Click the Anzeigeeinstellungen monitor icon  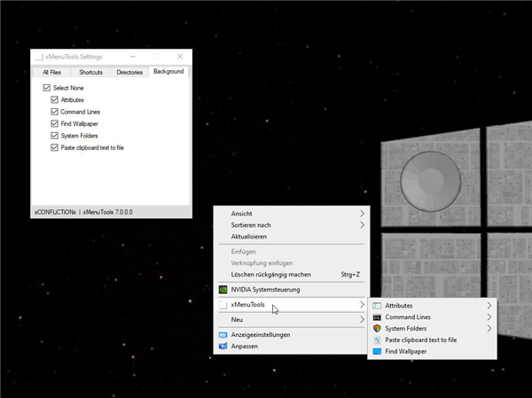(223, 335)
